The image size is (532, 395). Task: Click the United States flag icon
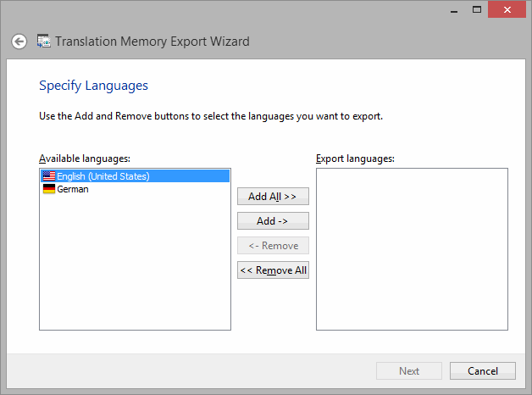click(x=49, y=175)
